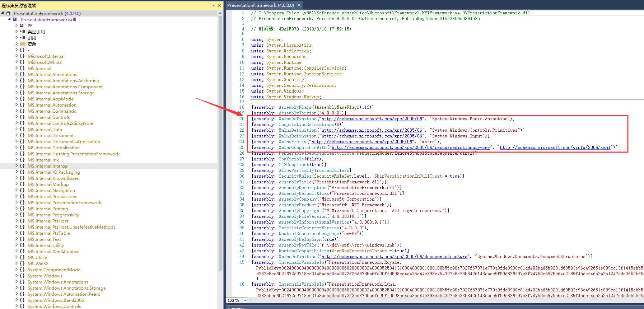
Task: Close the 程序集资源管理器 panel
Action: [219, 5]
